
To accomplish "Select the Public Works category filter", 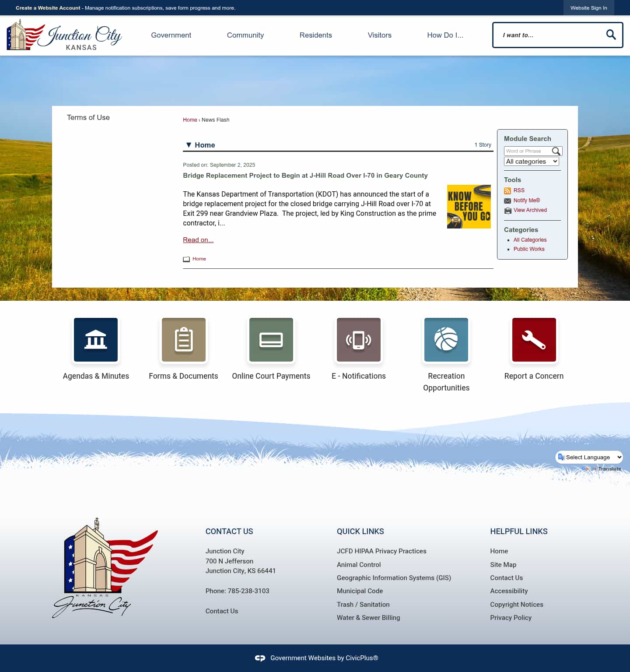I will [529, 249].
